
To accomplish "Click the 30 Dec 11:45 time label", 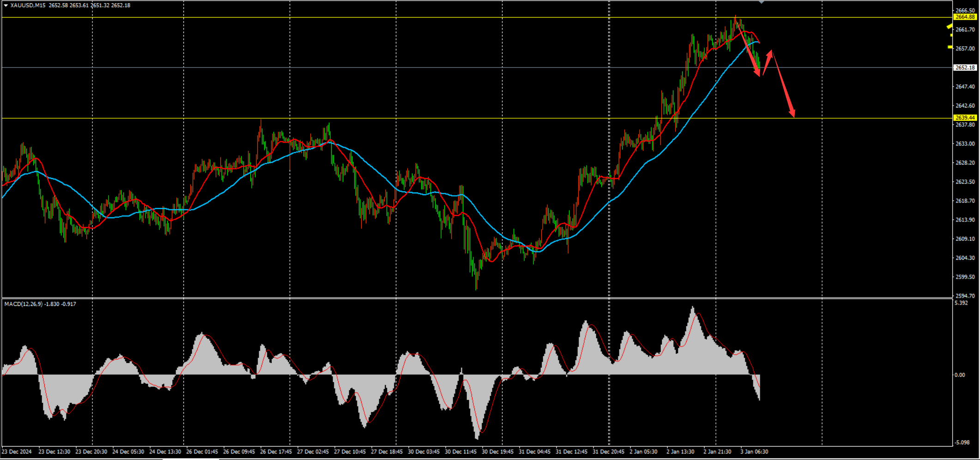I will point(461,452).
